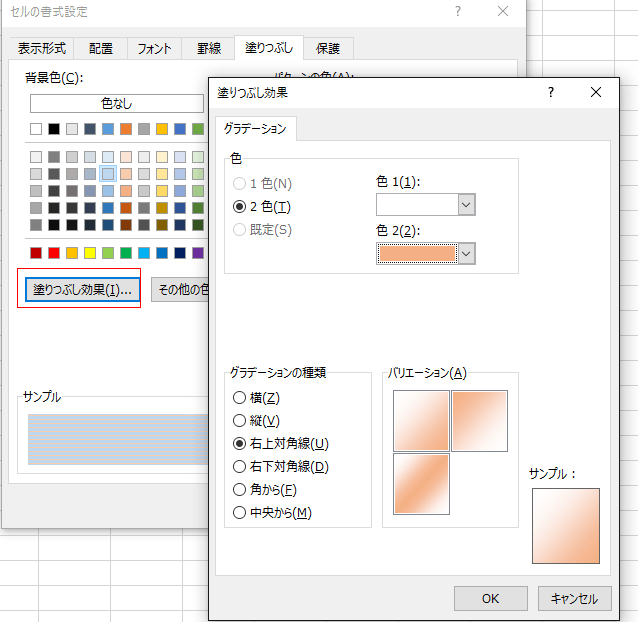This screenshot has width=638, height=622.
Task: Choose 横 gradient style
Action: coord(239,398)
